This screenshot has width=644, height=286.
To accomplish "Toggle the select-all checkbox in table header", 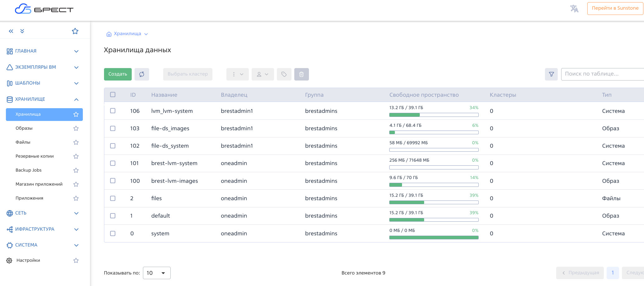I will pyautogui.click(x=113, y=95).
